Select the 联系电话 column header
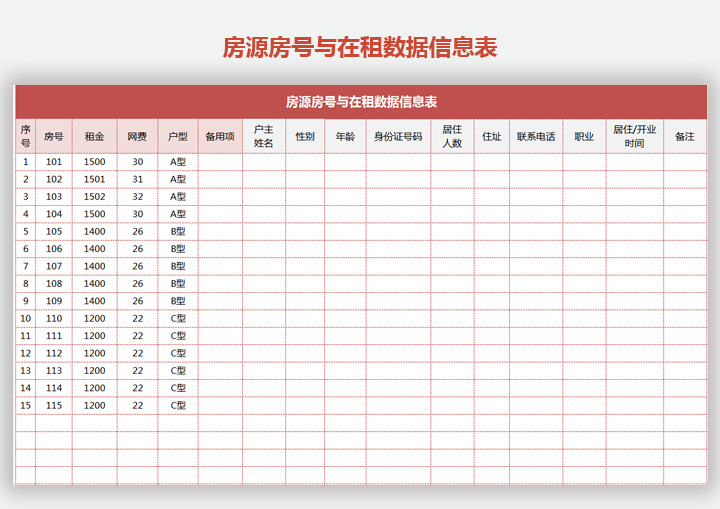 536,136
